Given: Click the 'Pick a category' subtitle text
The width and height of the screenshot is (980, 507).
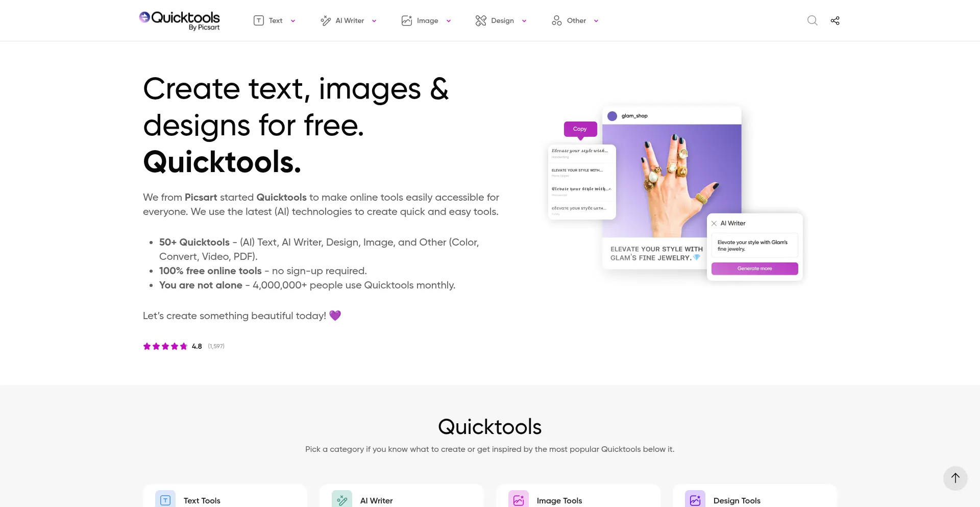Looking at the screenshot, I should click(x=490, y=449).
